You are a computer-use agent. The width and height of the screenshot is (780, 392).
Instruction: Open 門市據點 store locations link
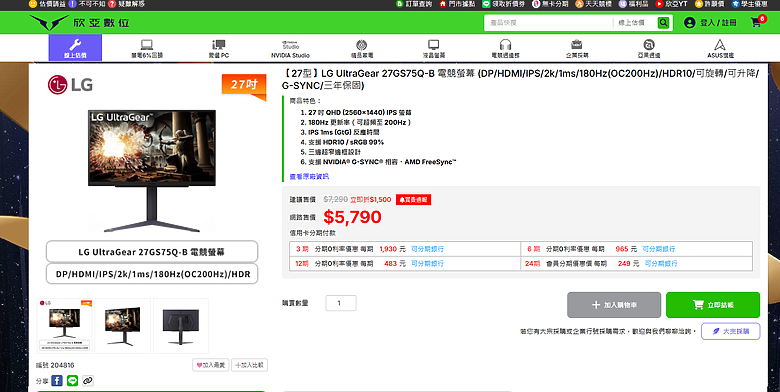coord(457,4)
